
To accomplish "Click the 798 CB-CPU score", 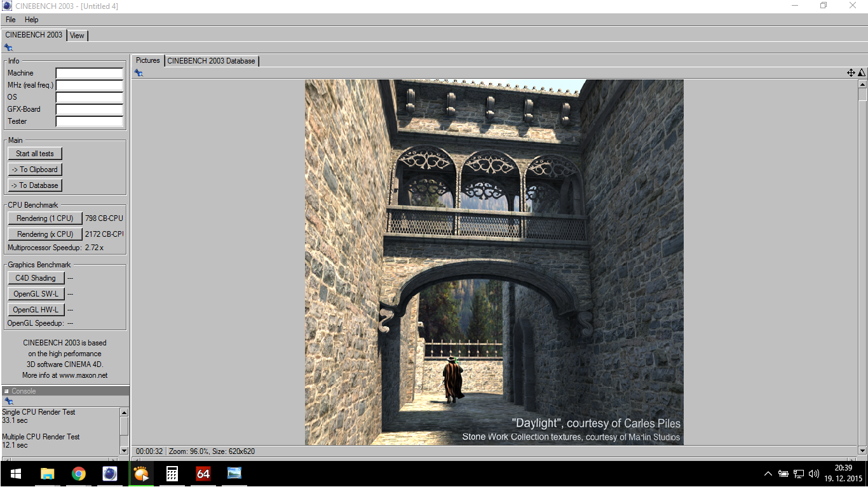I will click(x=104, y=218).
